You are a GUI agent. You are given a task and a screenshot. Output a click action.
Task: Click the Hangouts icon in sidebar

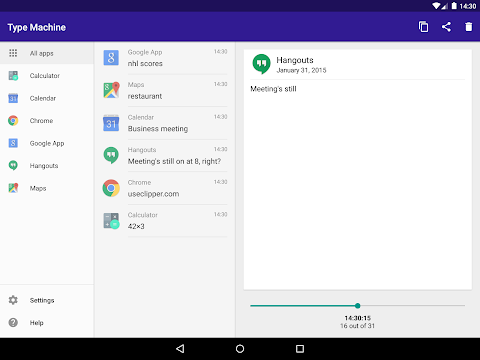[13, 166]
